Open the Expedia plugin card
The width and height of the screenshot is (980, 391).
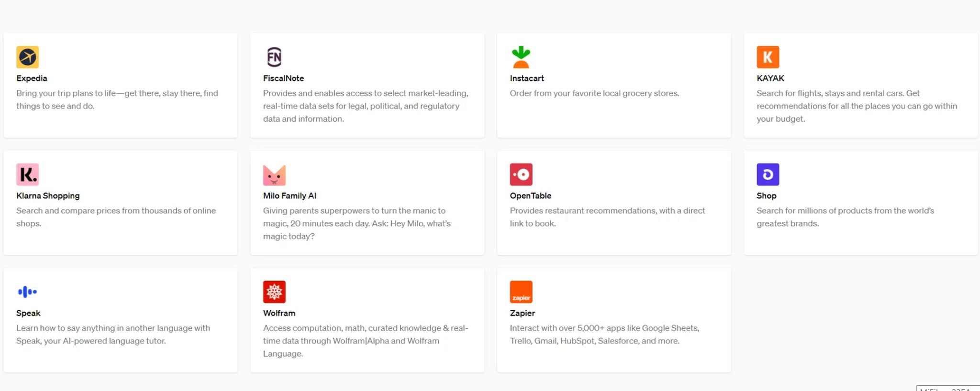click(120, 85)
